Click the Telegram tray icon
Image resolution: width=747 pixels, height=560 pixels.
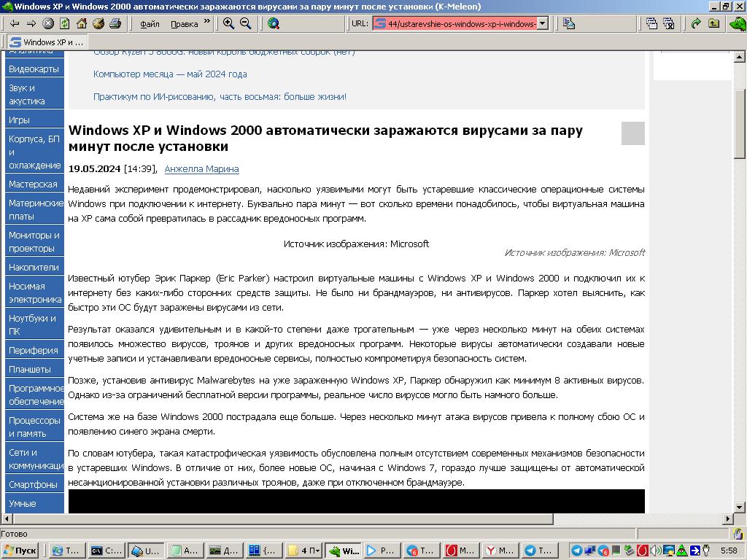(x=576, y=551)
